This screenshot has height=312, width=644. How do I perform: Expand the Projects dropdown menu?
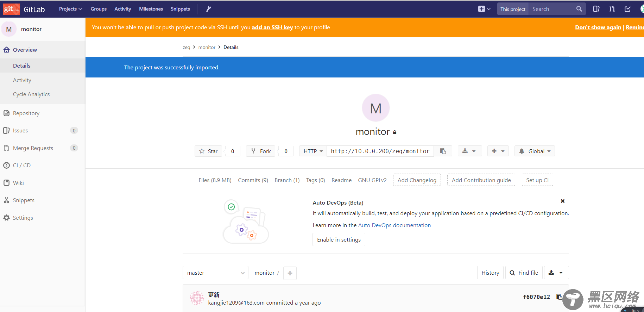[70, 9]
